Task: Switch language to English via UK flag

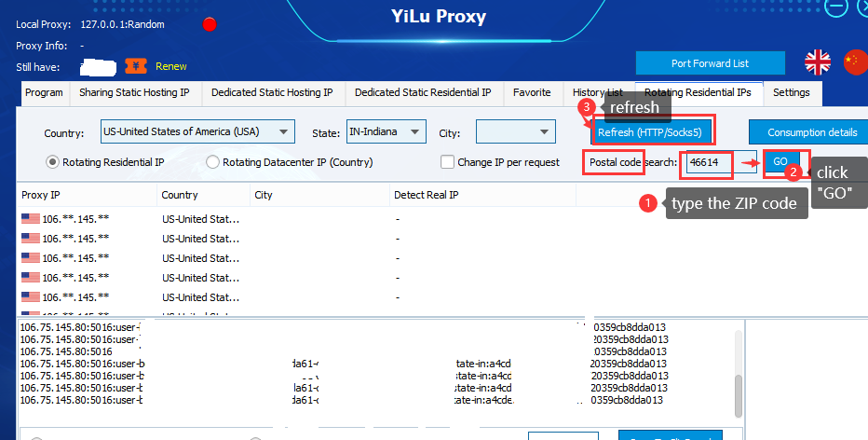Action: pyautogui.click(x=818, y=62)
